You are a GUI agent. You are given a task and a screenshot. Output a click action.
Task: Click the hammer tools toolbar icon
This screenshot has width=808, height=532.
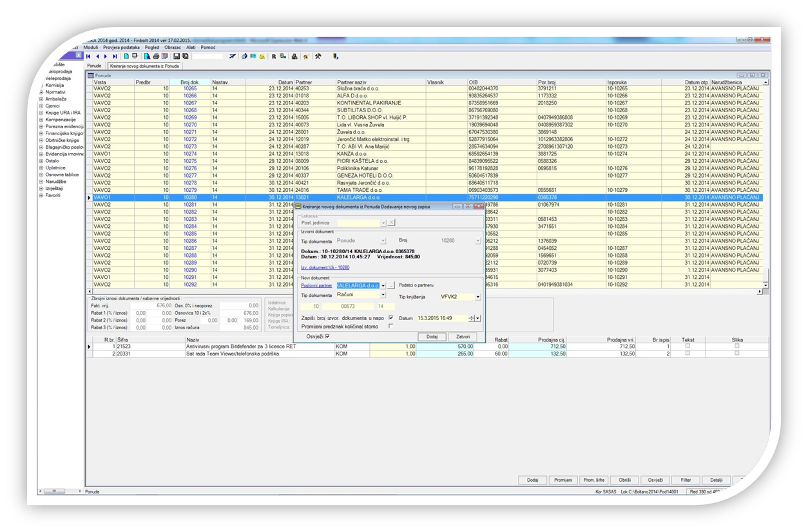click(x=318, y=57)
